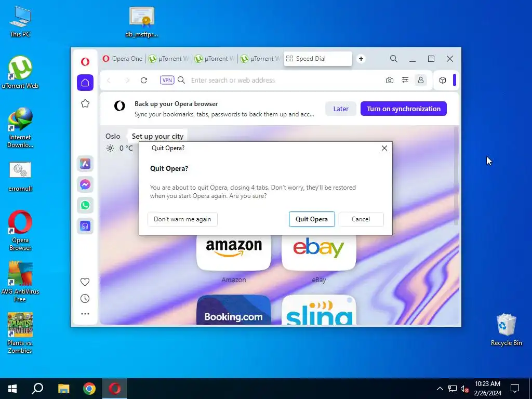This screenshot has width=532, height=399.
Task: Click Set up your city
Action: (157, 136)
